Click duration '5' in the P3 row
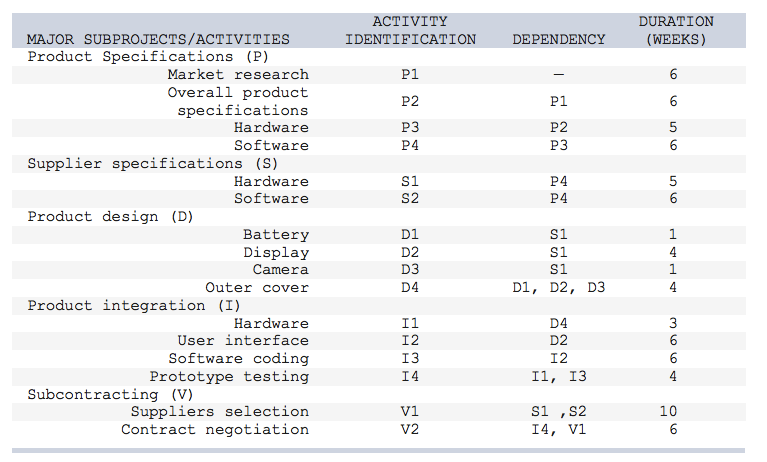This screenshot has width=767, height=462. pos(674,128)
